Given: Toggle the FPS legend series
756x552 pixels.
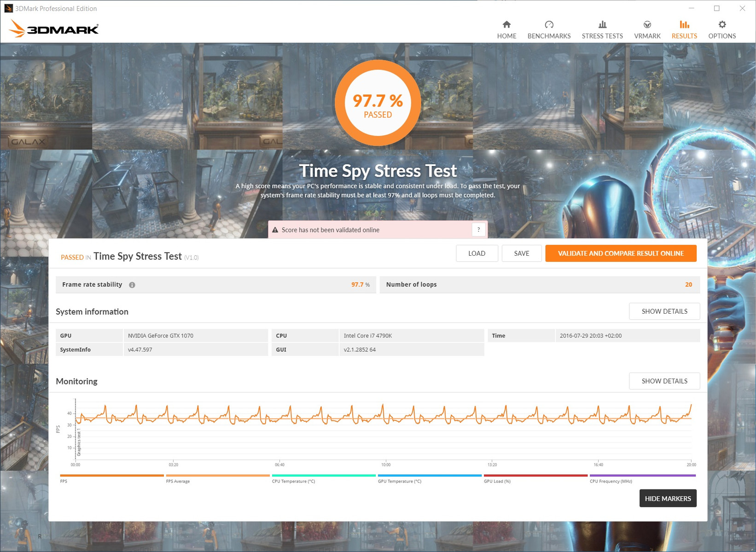Looking at the screenshot, I should point(112,478).
